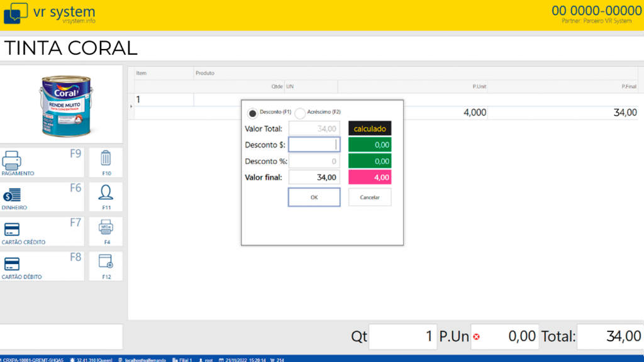Select the Dinheiro cash payment icon
Viewport: 644px width, 362px height.
[x=12, y=196]
